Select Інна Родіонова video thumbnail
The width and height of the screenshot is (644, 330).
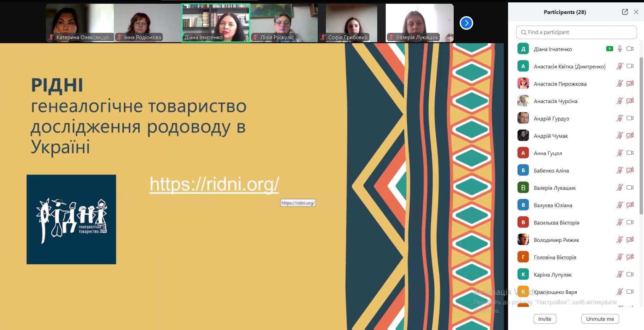coord(148,23)
